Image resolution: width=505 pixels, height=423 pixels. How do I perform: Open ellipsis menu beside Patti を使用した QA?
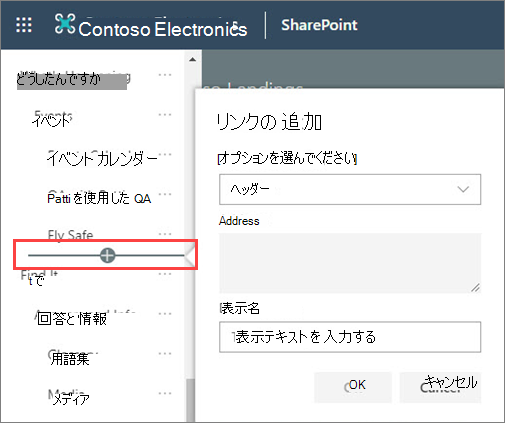click(165, 194)
